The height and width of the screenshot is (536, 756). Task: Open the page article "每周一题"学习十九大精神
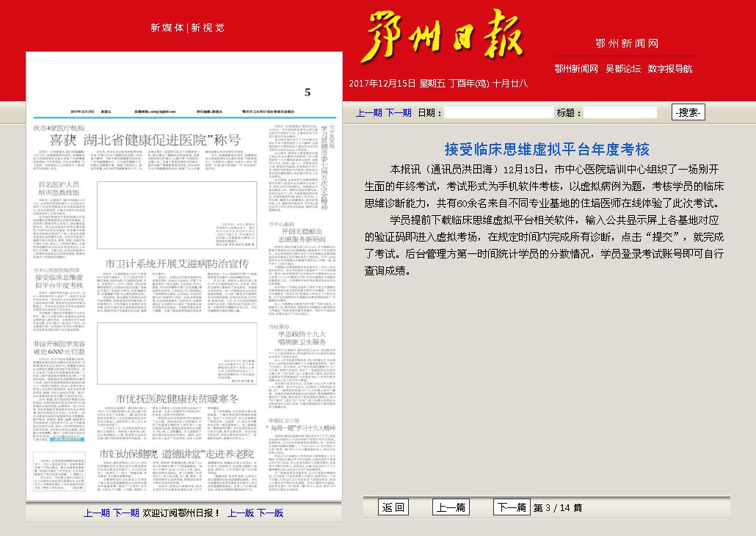pyautogui.click(x=300, y=428)
